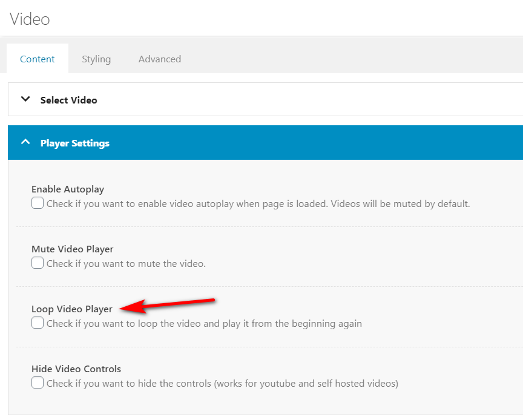
Task: Check the Hide Video Controls checkbox
Action: 38,382
